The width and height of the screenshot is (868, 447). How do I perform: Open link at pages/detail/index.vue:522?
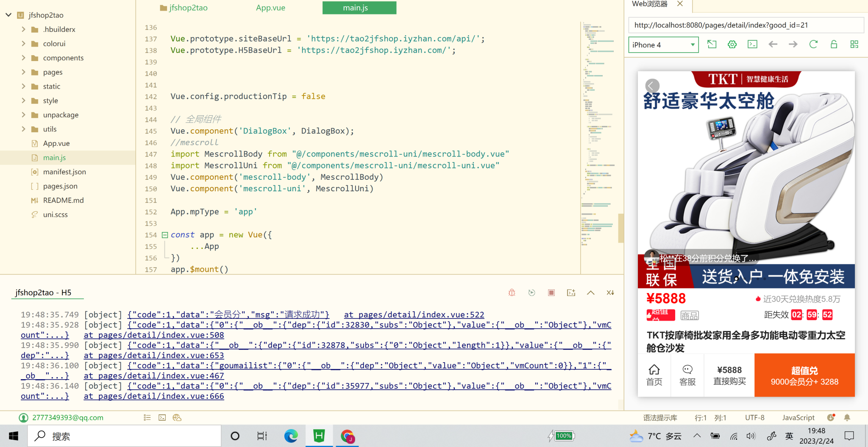pyautogui.click(x=414, y=315)
